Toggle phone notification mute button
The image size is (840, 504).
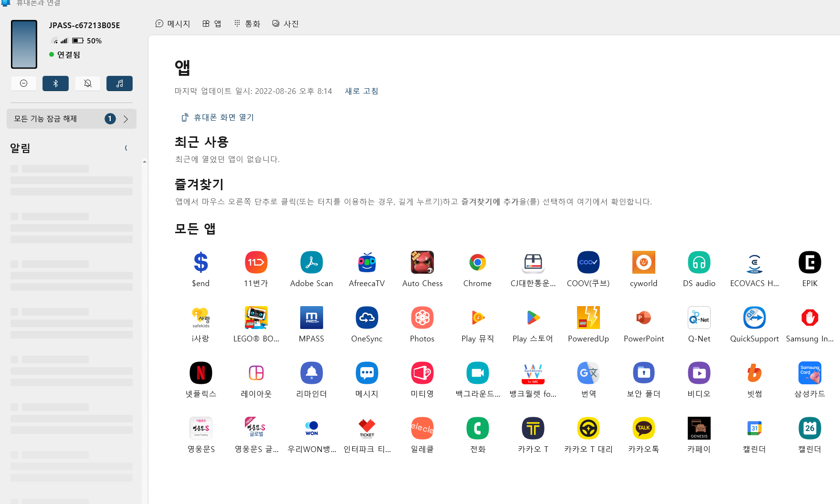[88, 83]
